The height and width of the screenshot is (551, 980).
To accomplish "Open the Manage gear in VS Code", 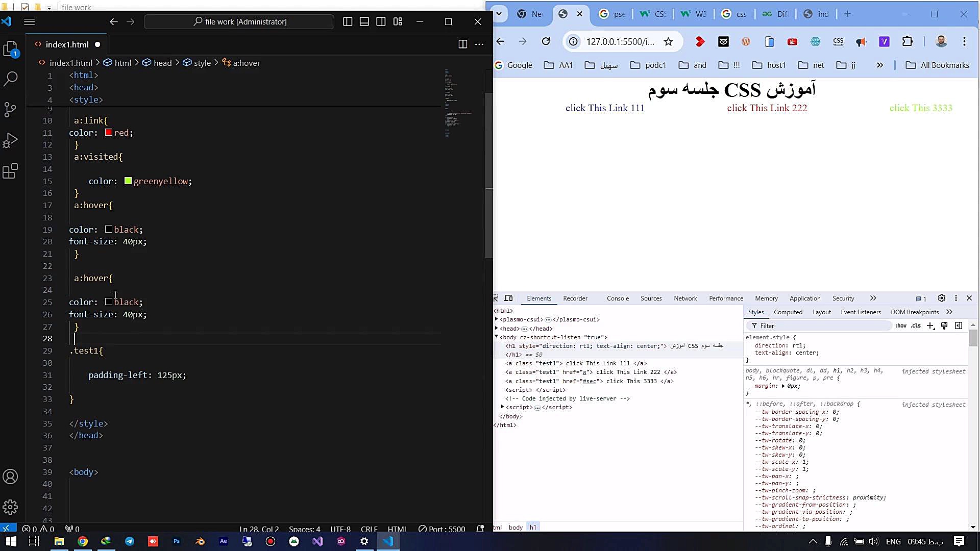I will point(11,507).
